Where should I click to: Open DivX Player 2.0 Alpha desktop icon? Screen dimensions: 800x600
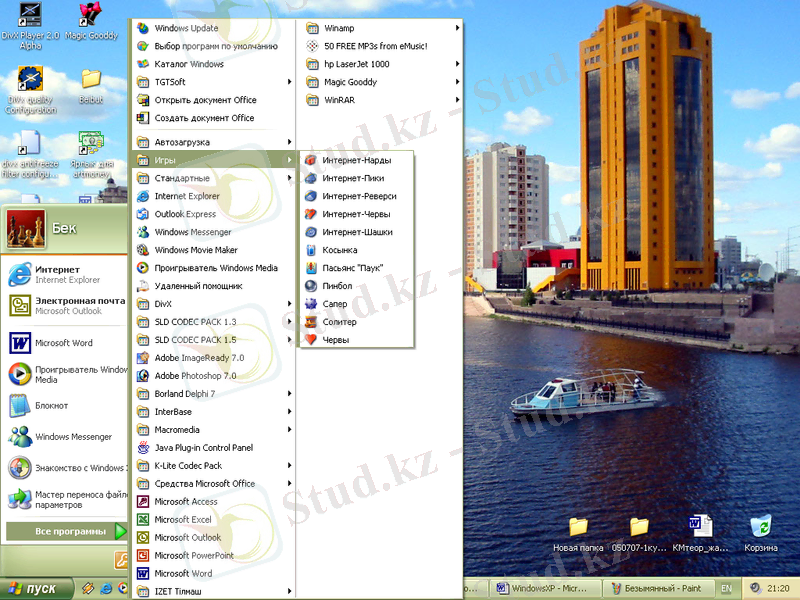pyautogui.click(x=30, y=17)
